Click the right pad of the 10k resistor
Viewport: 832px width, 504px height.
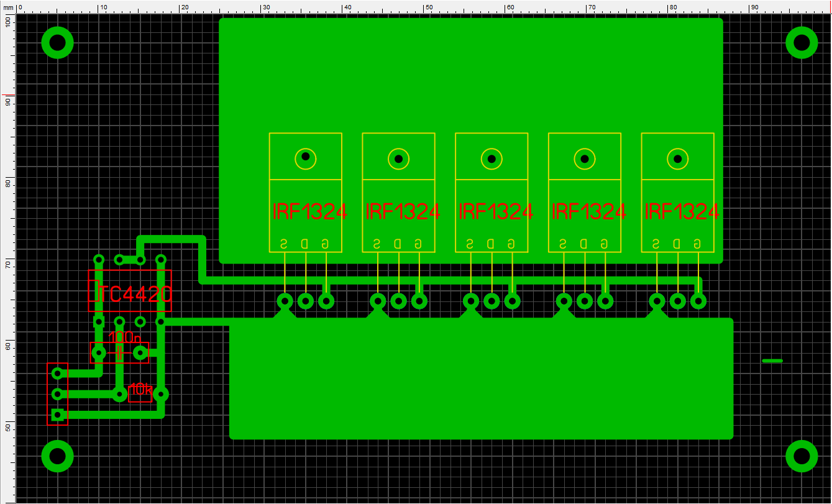coord(160,394)
